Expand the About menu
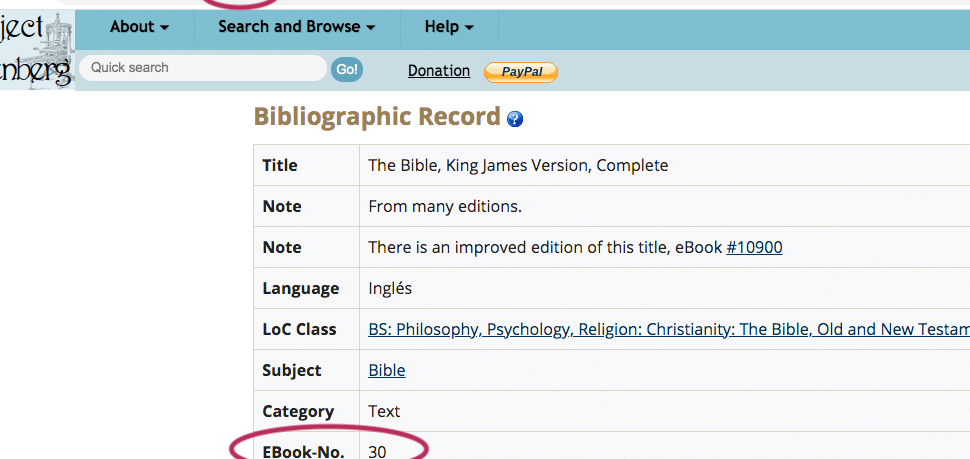The height and width of the screenshot is (459, 970). (x=139, y=27)
